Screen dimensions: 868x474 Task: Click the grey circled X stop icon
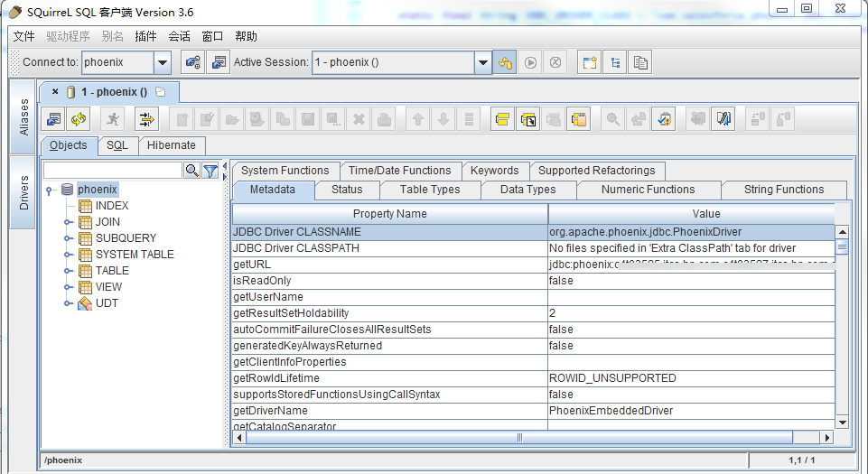[555, 62]
